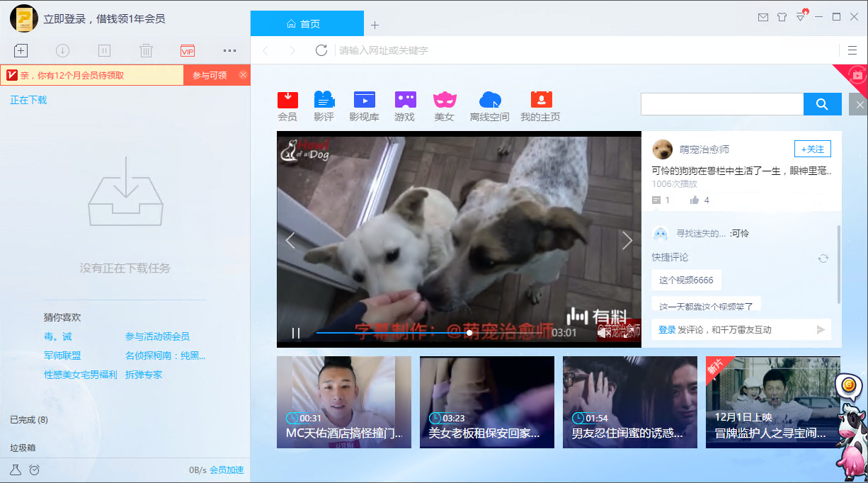Viewport: 868px width, 483px height.
Task: Pause the playing dog video
Action: [296, 333]
